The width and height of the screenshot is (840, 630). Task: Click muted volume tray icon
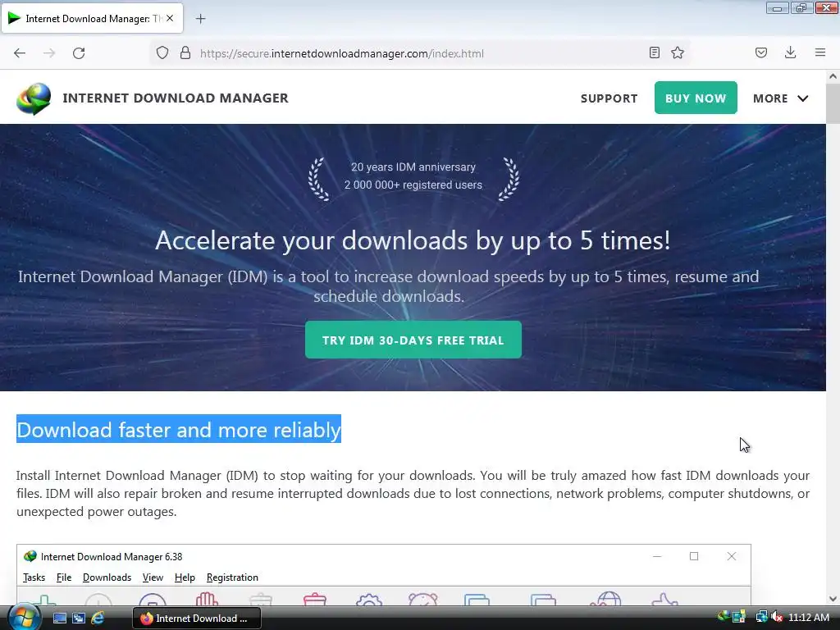coord(776,617)
